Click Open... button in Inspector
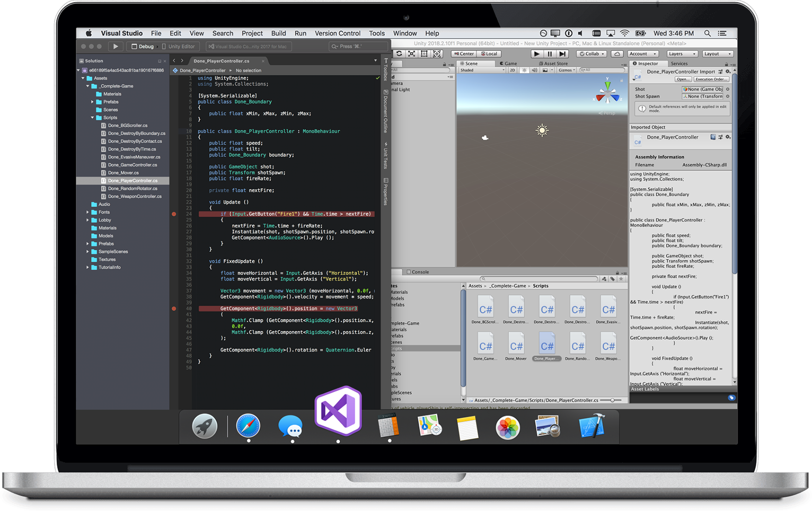Screen dimensions: 812x511 click(683, 79)
